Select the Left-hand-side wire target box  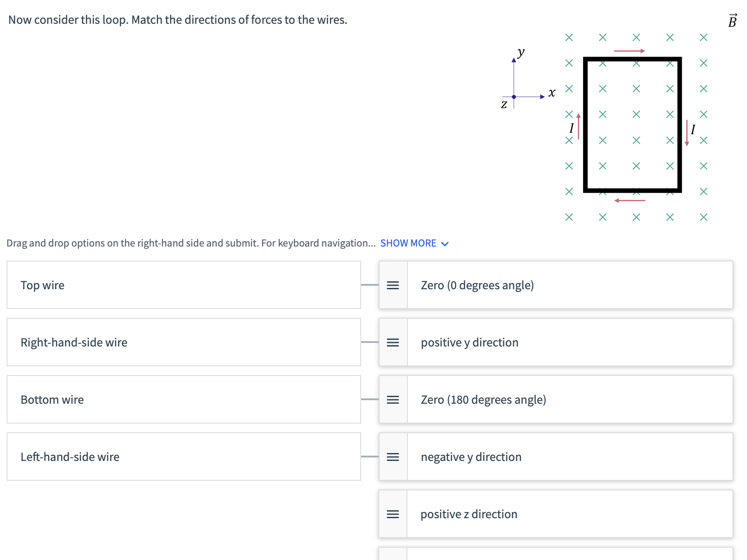click(184, 457)
